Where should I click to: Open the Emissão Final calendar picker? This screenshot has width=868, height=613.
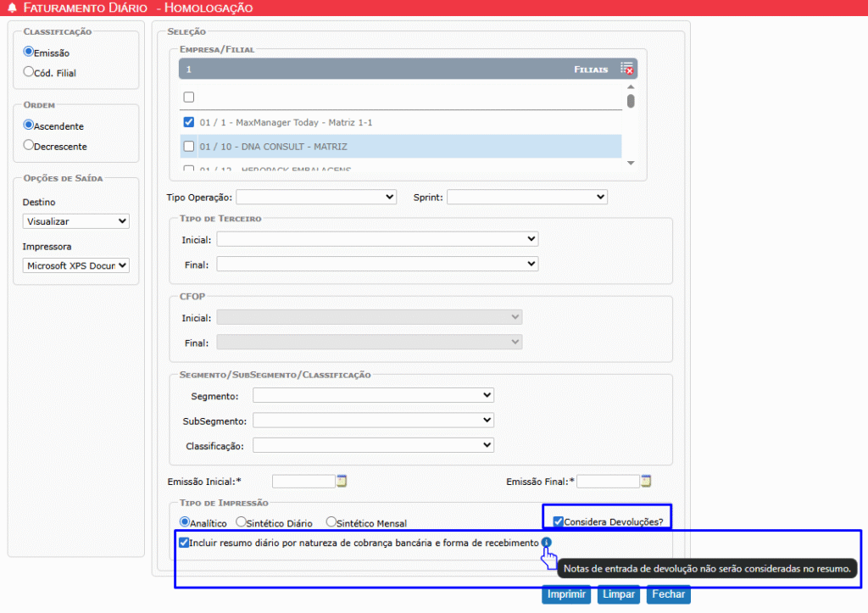(646, 482)
